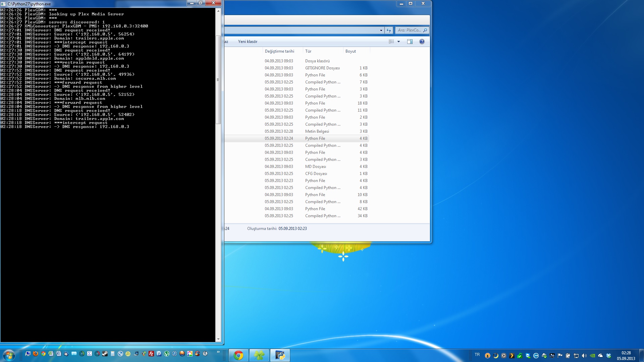Open the Windows Start menu
The width and height of the screenshot is (644, 362).
click(x=9, y=355)
